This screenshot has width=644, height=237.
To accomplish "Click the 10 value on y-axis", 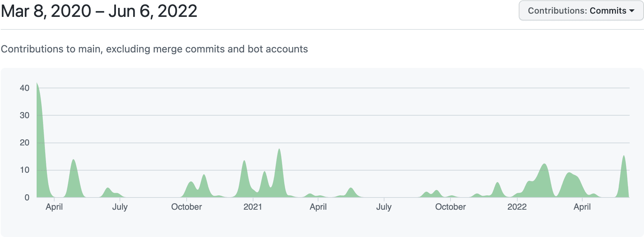I will [x=24, y=170].
